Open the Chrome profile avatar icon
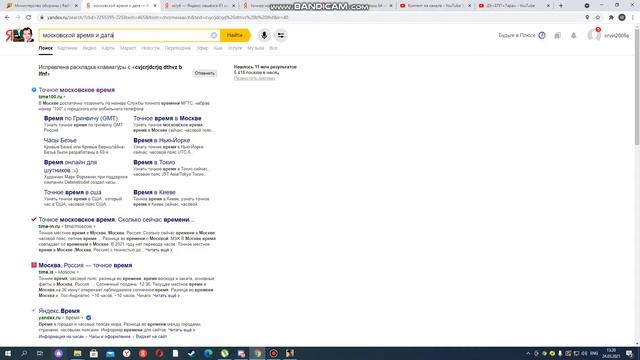Image resolution: width=640 pixels, height=360 pixels. coord(622,18)
